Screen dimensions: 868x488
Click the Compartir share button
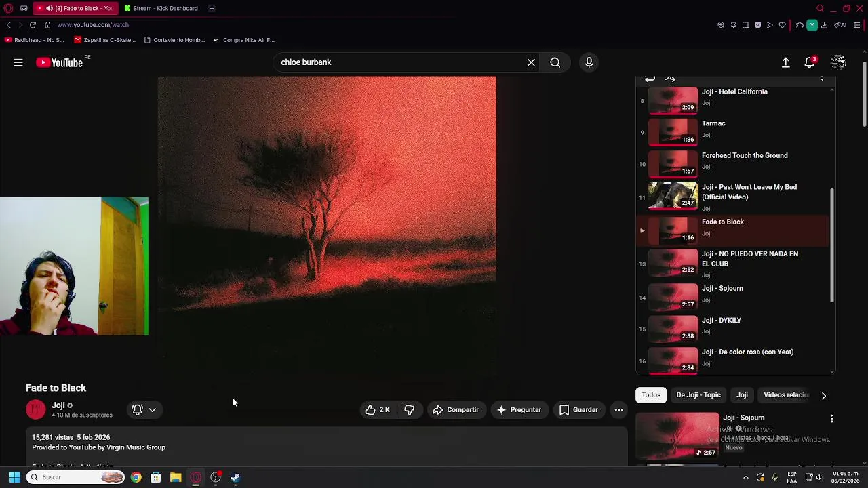[x=456, y=410]
